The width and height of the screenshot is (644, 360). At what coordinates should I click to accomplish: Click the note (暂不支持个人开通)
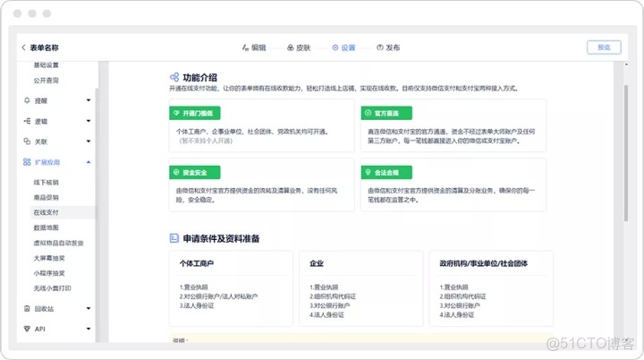tap(206, 141)
